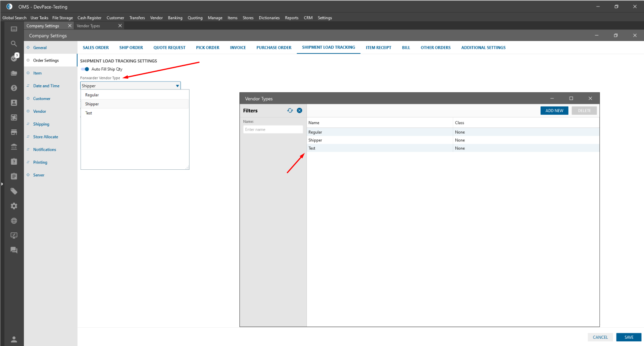Open the store front sidebar icon

click(x=14, y=132)
